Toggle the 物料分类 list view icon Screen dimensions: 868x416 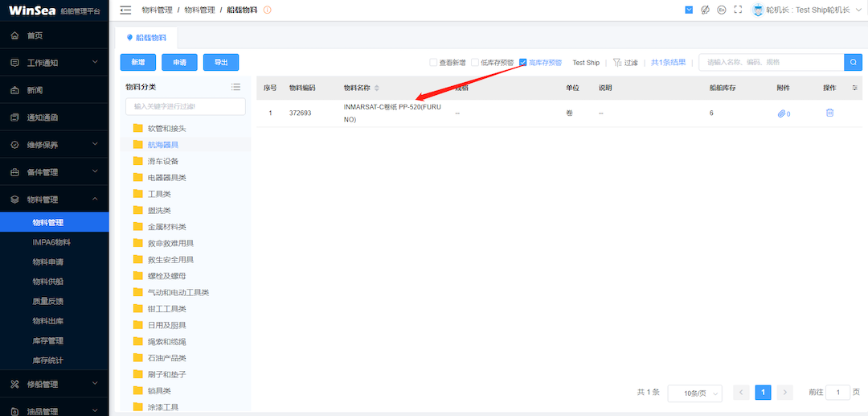(x=235, y=87)
